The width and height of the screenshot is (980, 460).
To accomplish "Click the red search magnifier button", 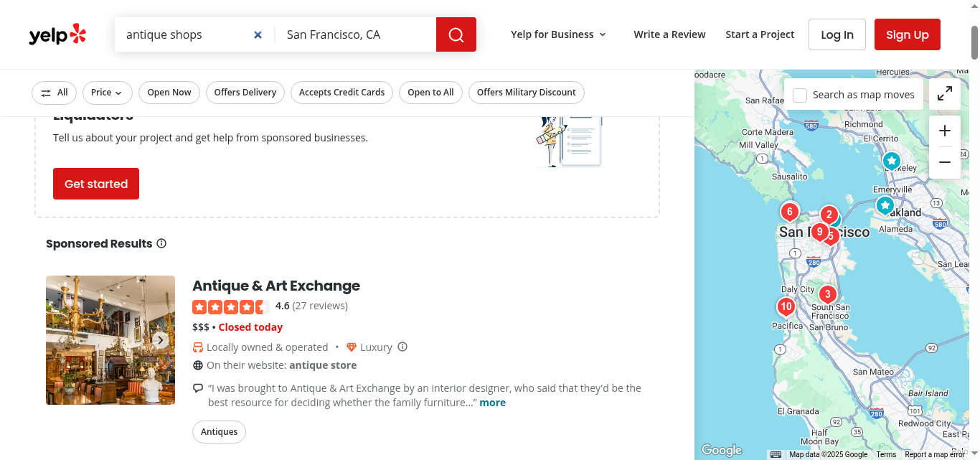I will coord(456,34).
